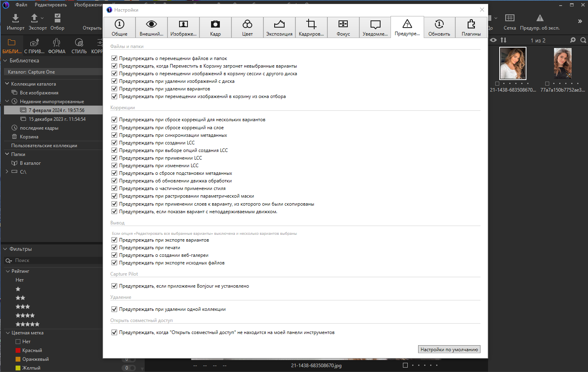Toggle the Bonjour warning checkbox

114,286
